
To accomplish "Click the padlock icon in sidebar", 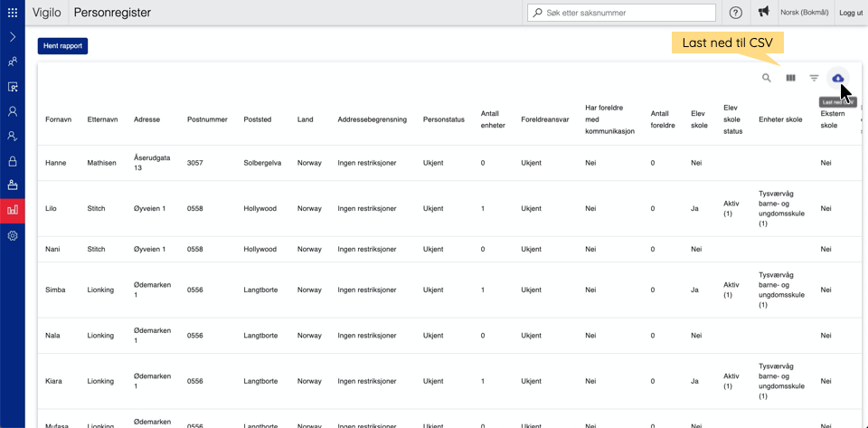I will 13,161.
